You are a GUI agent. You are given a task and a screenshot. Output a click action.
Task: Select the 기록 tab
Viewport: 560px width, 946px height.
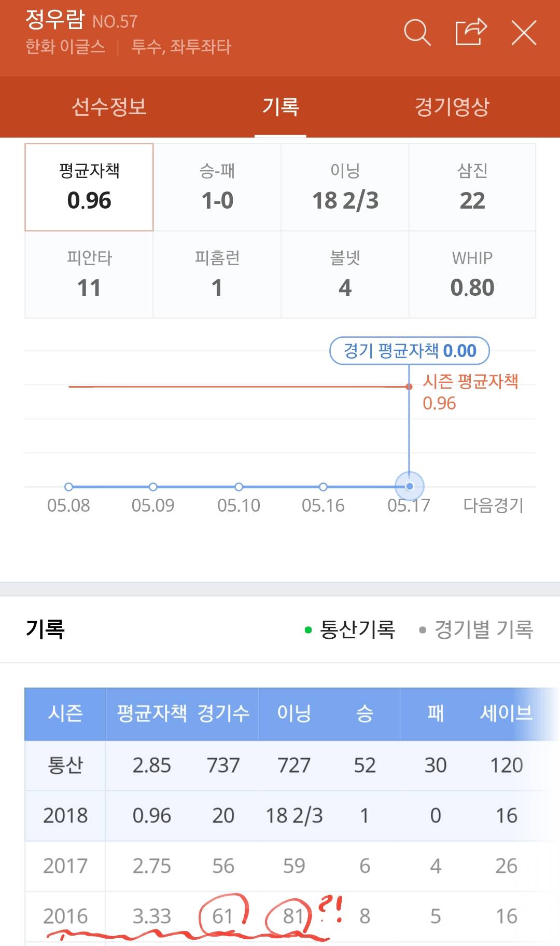[281, 107]
